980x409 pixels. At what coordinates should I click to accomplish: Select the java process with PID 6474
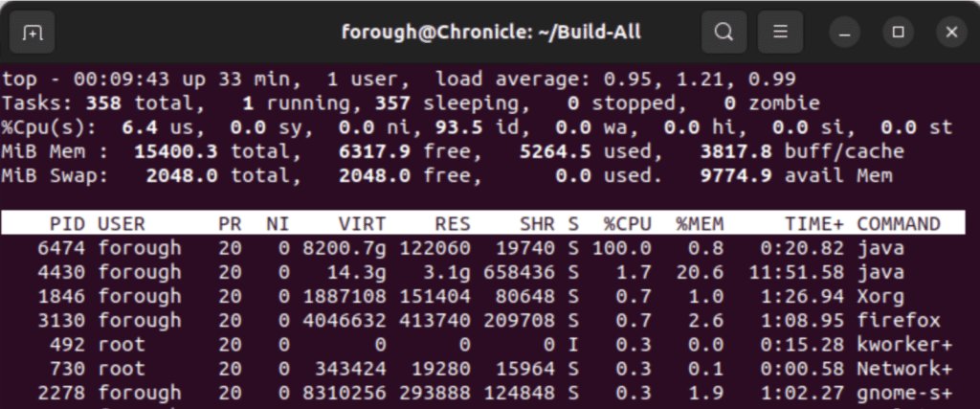click(482, 248)
